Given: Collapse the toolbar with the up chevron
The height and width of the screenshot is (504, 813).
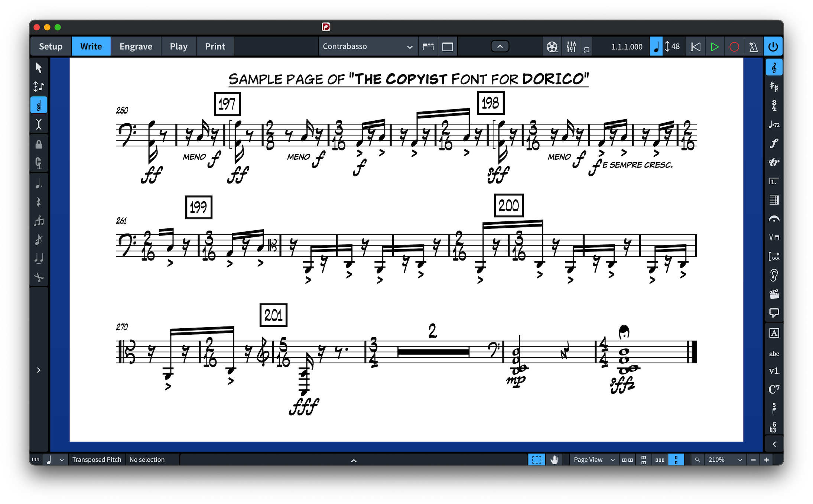Looking at the screenshot, I should pyautogui.click(x=500, y=46).
